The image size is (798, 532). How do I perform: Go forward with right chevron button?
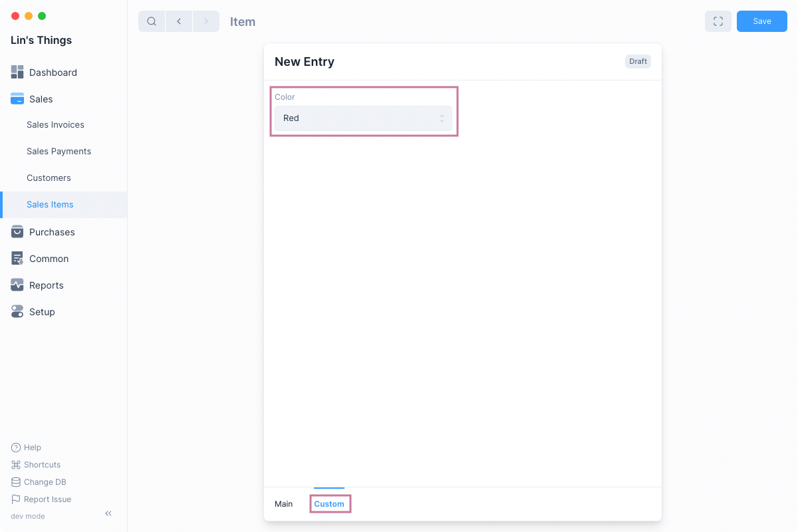(x=206, y=21)
